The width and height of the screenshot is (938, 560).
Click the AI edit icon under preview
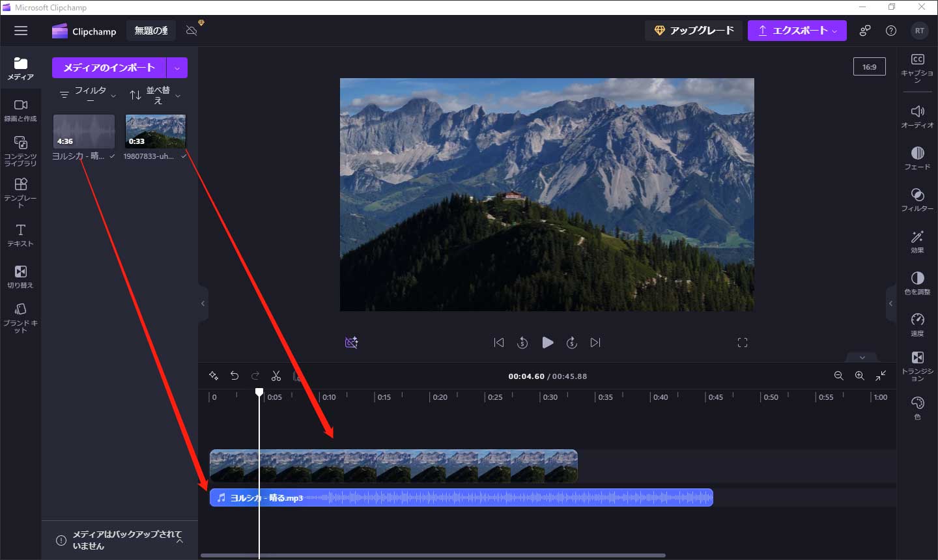pos(351,343)
